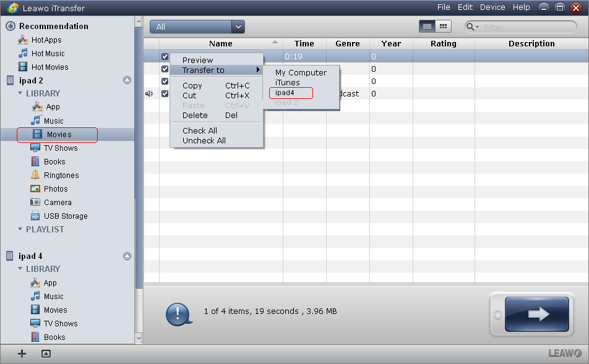Select Music under ipad 4 library

tap(47, 297)
